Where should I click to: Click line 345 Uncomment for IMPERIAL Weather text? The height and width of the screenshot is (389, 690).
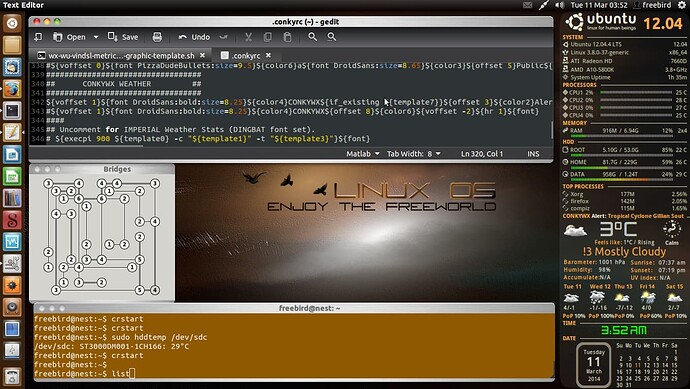pos(180,129)
